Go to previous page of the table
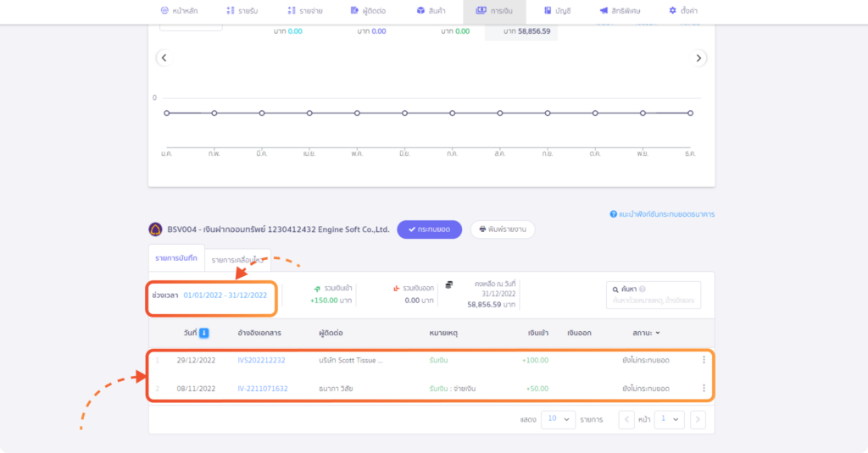Screen dimensions: 868x453 click(x=626, y=419)
